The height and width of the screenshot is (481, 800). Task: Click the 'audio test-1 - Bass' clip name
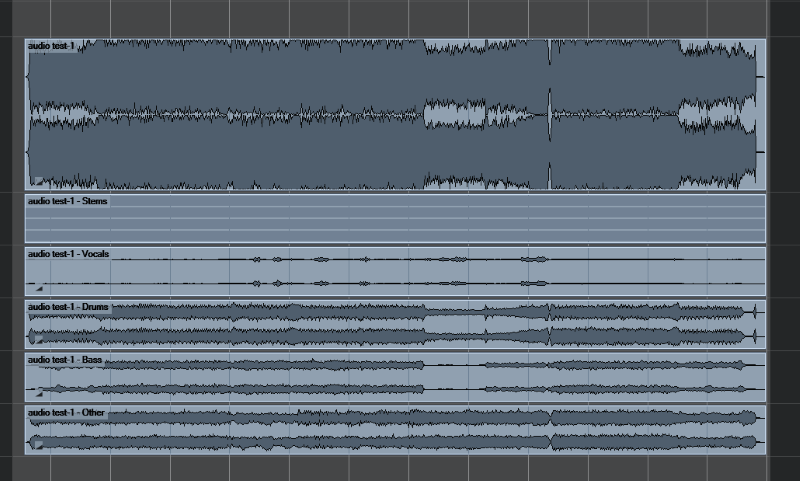tap(66, 359)
